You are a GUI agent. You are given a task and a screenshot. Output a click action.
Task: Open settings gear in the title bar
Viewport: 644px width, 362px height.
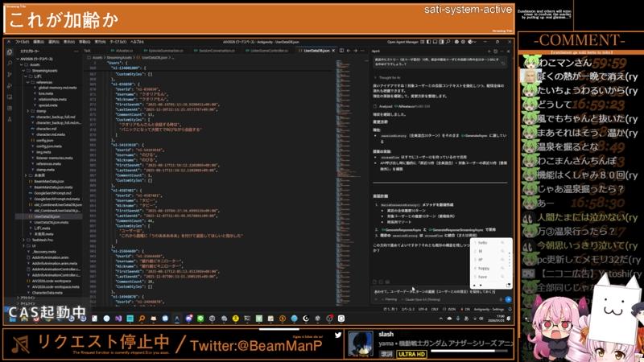[x=464, y=42]
